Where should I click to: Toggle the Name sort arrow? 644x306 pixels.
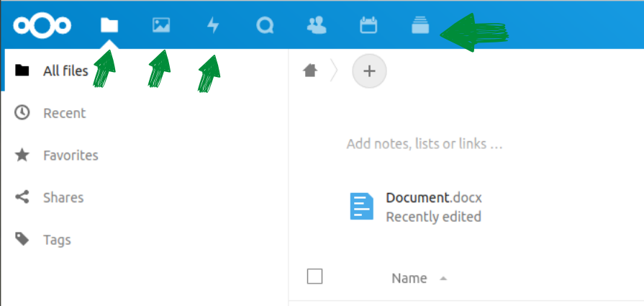pyautogui.click(x=443, y=279)
